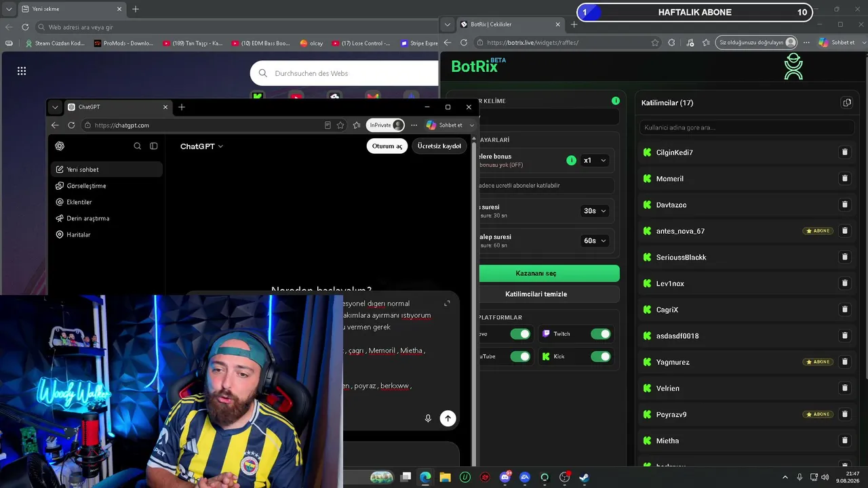The width and height of the screenshot is (868, 488).
Task: Search participants by username field
Action: click(x=747, y=127)
